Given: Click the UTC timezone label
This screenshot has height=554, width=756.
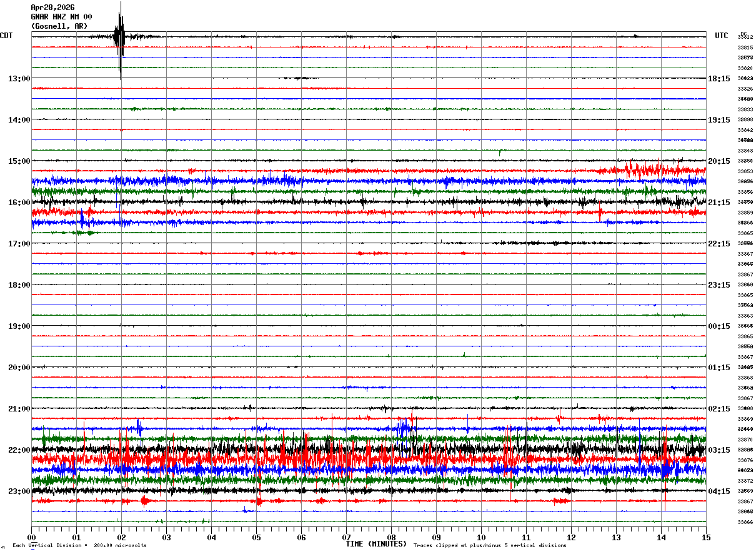Looking at the screenshot, I should point(722,36).
